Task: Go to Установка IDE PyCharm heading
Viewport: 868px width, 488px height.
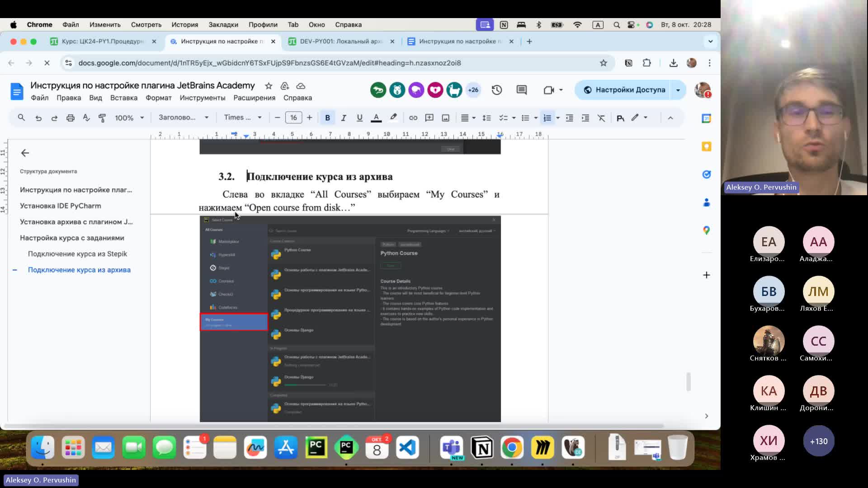Action: click(61, 206)
